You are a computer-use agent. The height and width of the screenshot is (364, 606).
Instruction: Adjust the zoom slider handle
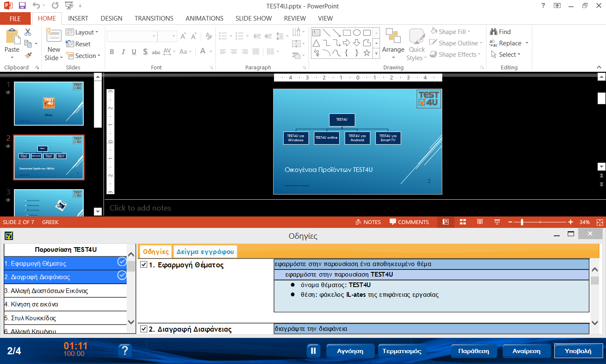click(x=522, y=222)
